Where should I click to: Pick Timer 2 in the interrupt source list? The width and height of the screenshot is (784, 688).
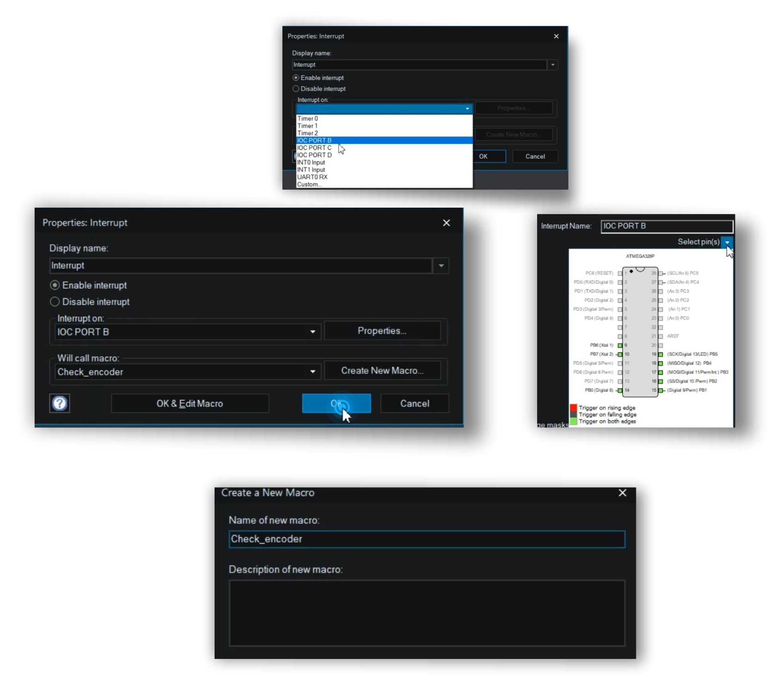(x=384, y=133)
